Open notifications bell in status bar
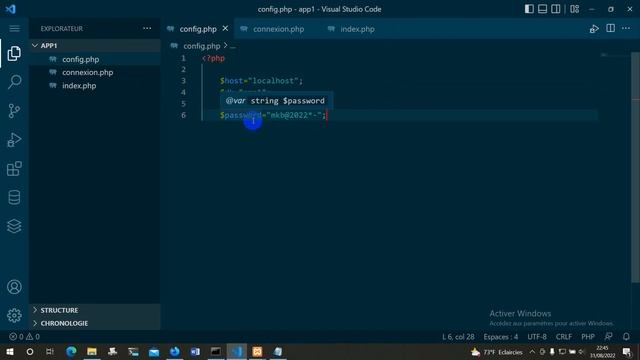Image resolution: width=640 pixels, height=360 pixels. pos(626,337)
